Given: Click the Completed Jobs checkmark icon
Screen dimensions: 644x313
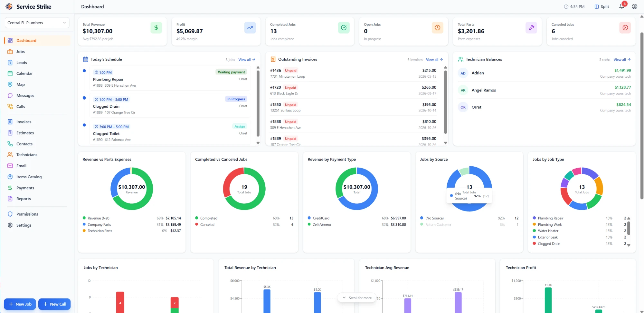Looking at the screenshot, I should [344, 28].
